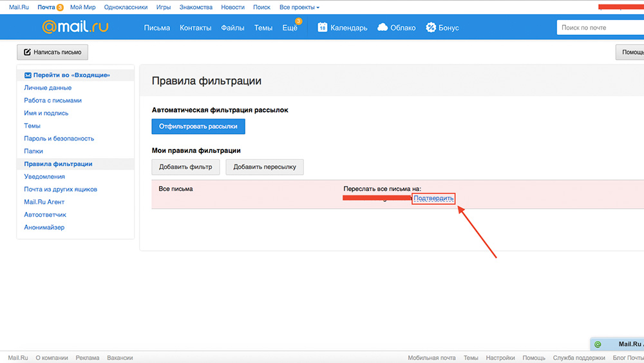Screen dimensions: 644x363
Task: Open the Calendar icon in header
Action: pyautogui.click(x=323, y=28)
